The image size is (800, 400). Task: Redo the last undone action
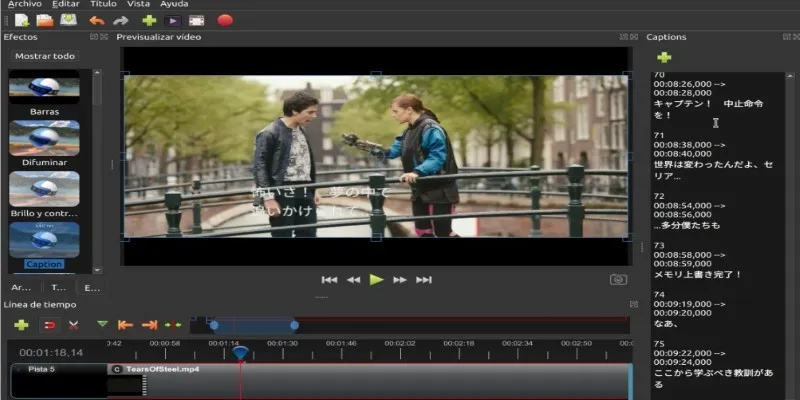click(120, 21)
